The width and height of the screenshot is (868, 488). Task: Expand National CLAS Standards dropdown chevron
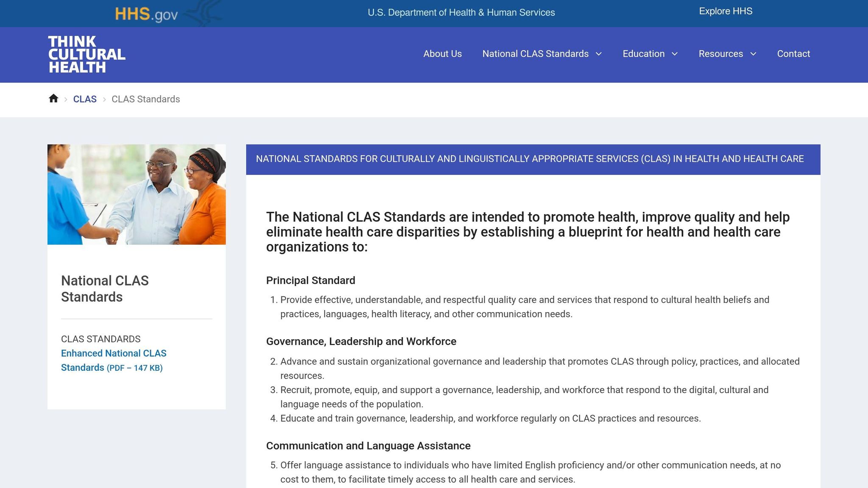coord(599,54)
